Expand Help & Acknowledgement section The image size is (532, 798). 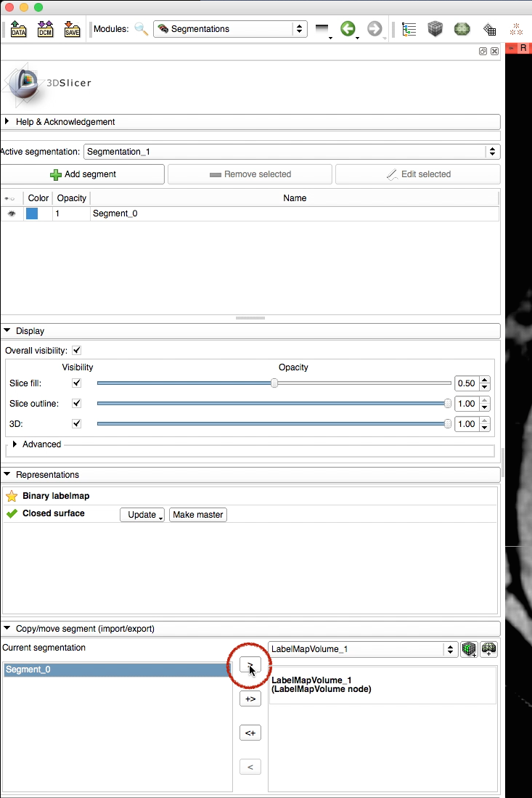tap(250, 122)
